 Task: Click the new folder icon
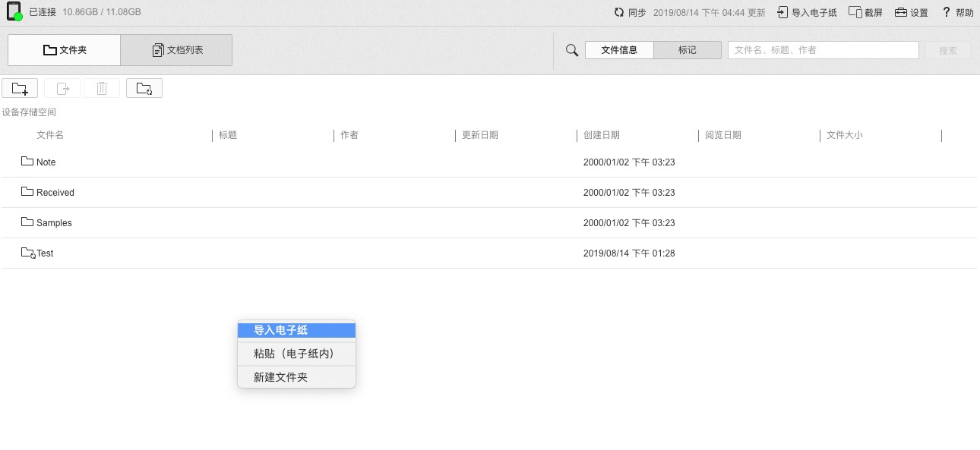coord(20,88)
